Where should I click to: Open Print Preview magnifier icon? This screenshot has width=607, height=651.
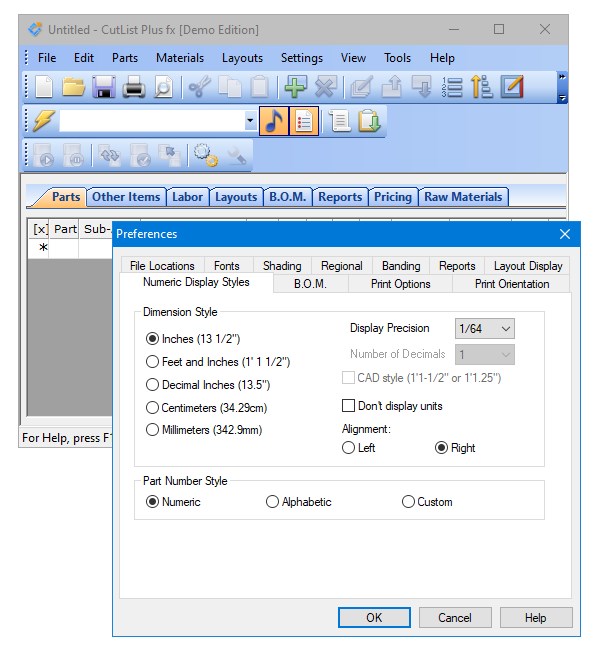163,87
